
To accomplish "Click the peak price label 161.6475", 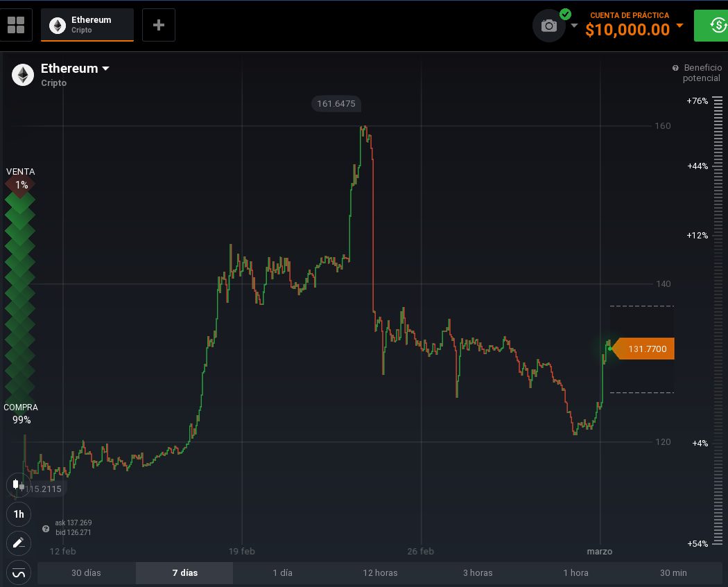I will click(x=336, y=104).
